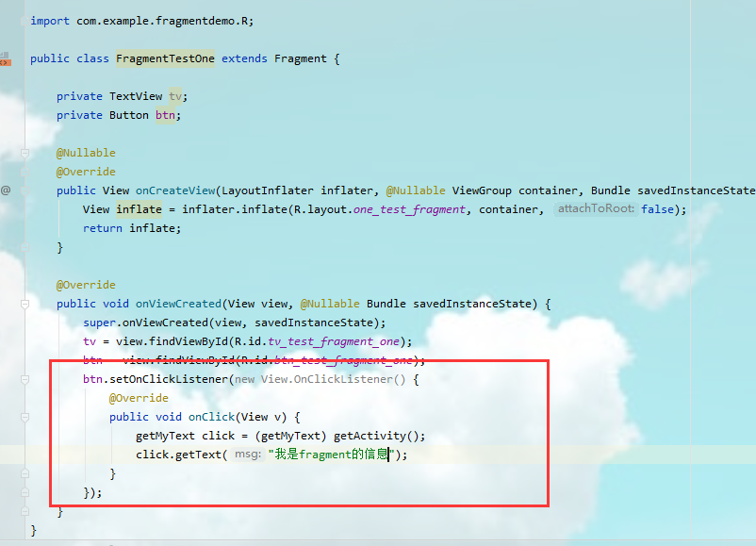Image resolution: width=756 pixels, height=546 pixels.
Task: Click fold end marker at the '});' line
Action: pos(25,492)
